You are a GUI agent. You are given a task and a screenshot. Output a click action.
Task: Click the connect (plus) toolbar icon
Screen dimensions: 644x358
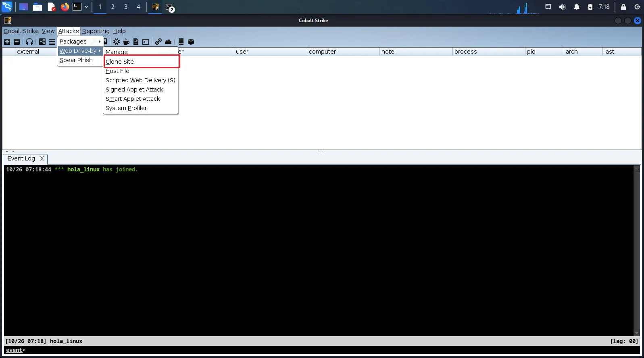coord(7,42)
